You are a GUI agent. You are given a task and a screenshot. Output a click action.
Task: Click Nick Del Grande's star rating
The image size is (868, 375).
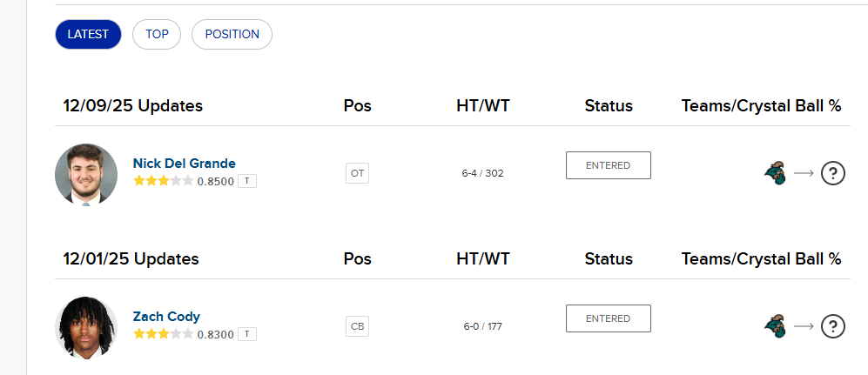point(163,181)
